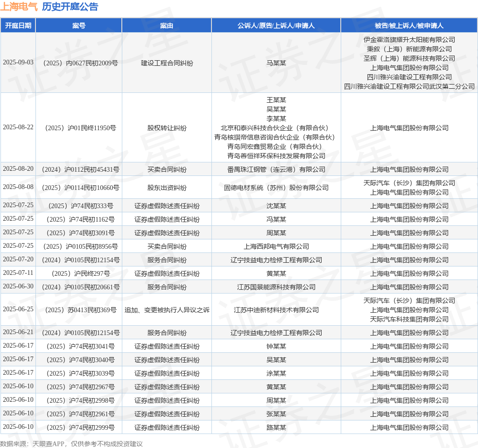
Task: Click plaintiff 青岛善恒祥环保科技发展有限公司
Action: coord(276,156)
